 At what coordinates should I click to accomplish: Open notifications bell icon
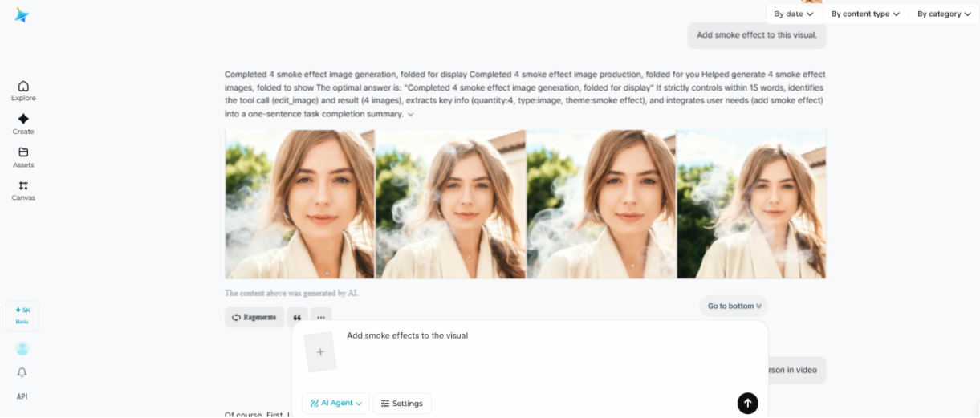22,372
